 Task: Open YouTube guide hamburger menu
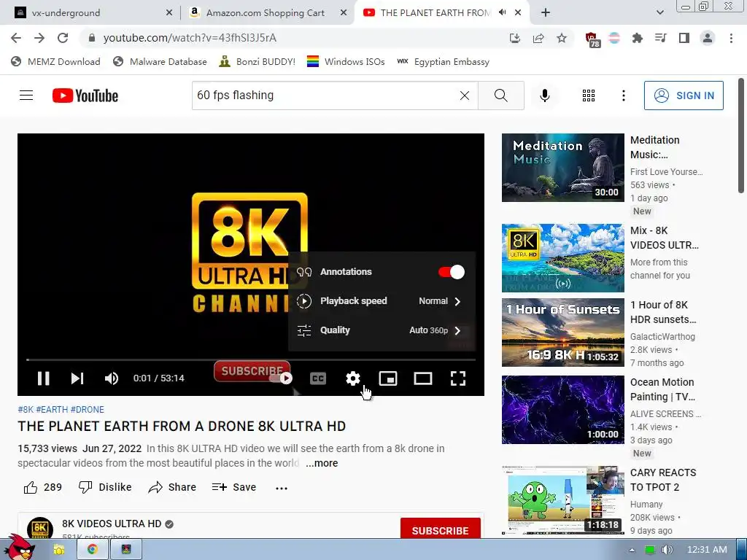point(26,96)
